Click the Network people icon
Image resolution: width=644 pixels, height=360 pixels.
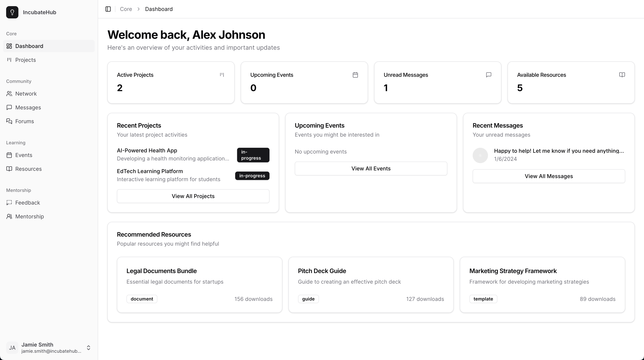click(x=9, y=94)
